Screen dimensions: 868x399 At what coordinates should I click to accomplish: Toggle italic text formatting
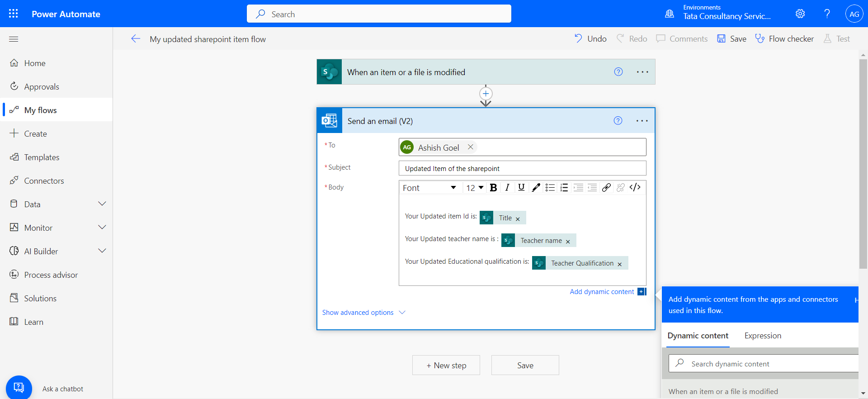pyautogui.click(x=507, y=188)
